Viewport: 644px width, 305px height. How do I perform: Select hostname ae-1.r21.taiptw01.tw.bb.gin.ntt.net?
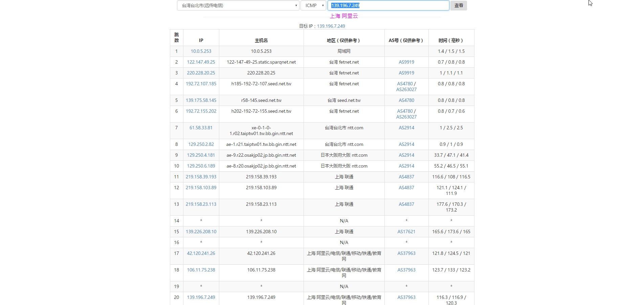coord(261,144)
